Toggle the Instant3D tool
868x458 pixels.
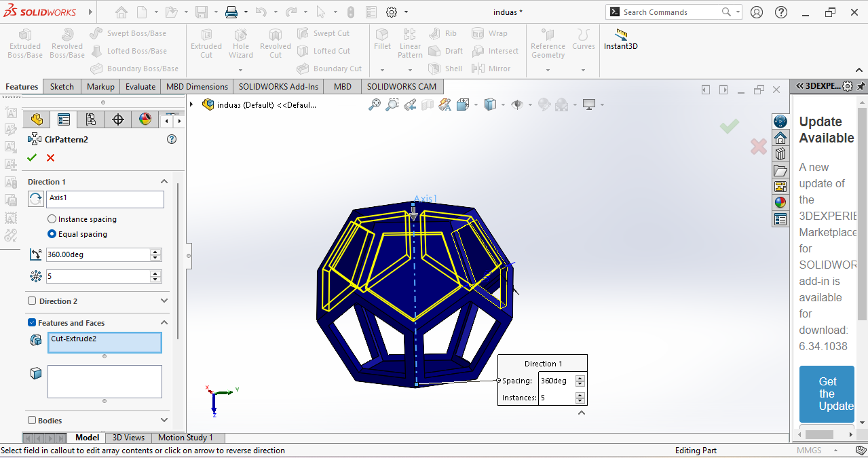[x=621, y=40]
